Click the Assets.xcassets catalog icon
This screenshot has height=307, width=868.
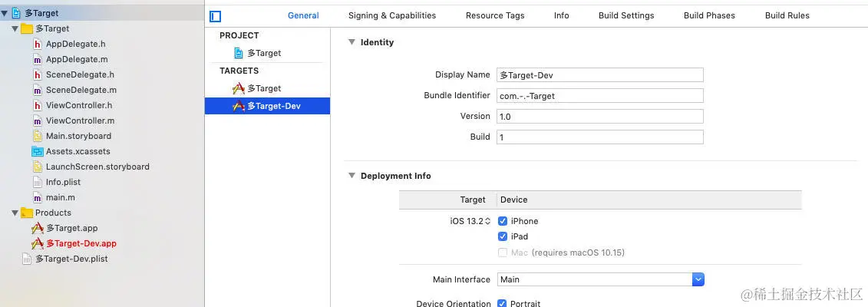37,151
